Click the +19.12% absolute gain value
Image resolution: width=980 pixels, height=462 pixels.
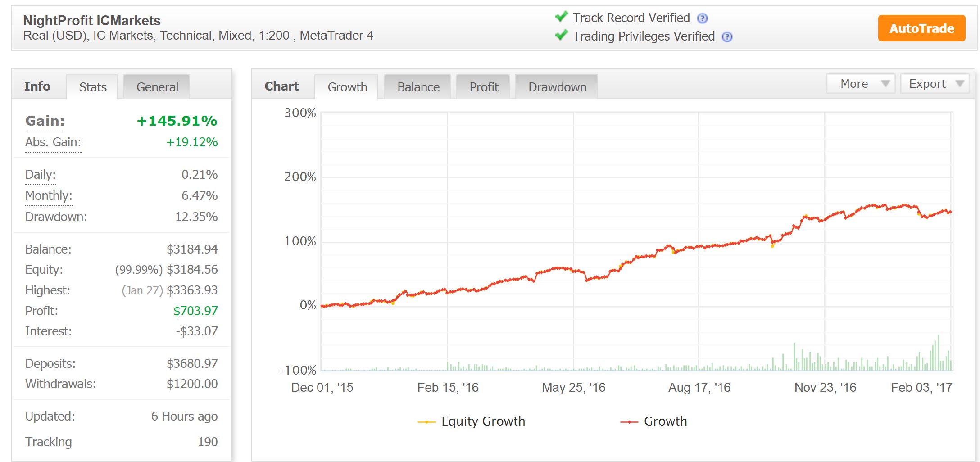[x=192, y=142]
